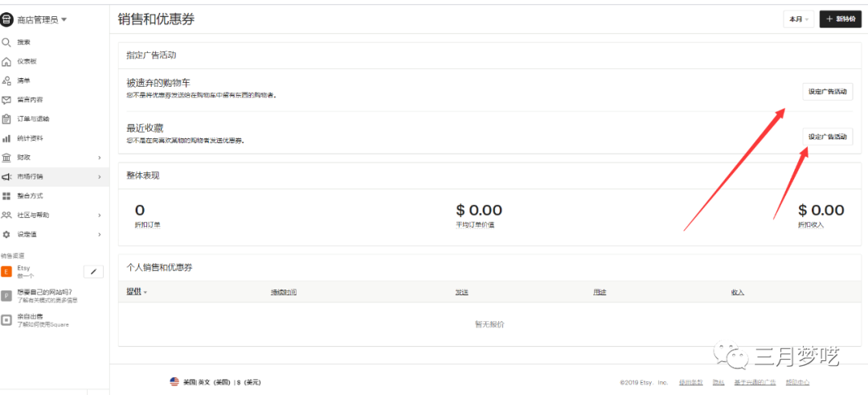Click the 留言内容 envelope icon
The image size is (868, 395).
click(x=6, y=100)
